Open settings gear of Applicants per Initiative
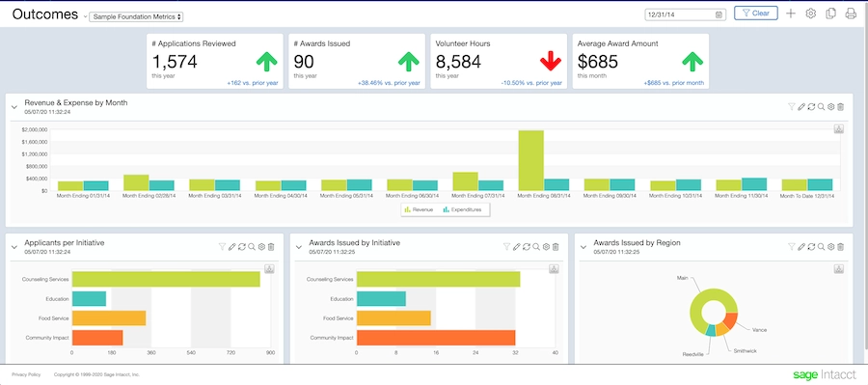The image size is (868, 385). pos(261,247)
